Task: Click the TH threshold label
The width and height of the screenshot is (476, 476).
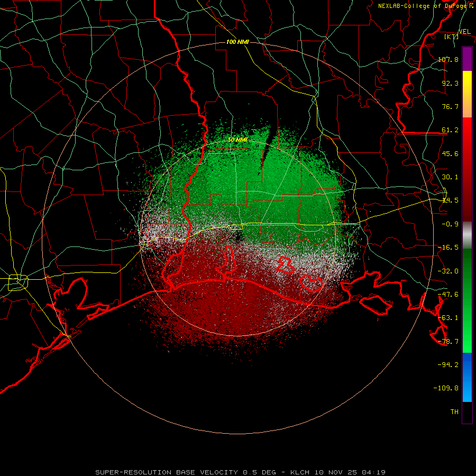Action: (454, 412)
